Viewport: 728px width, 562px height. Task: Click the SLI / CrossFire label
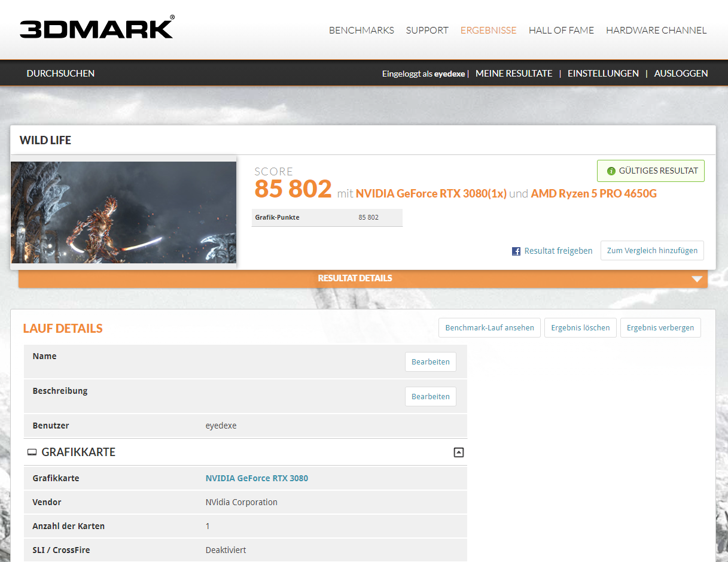[62, 550]
